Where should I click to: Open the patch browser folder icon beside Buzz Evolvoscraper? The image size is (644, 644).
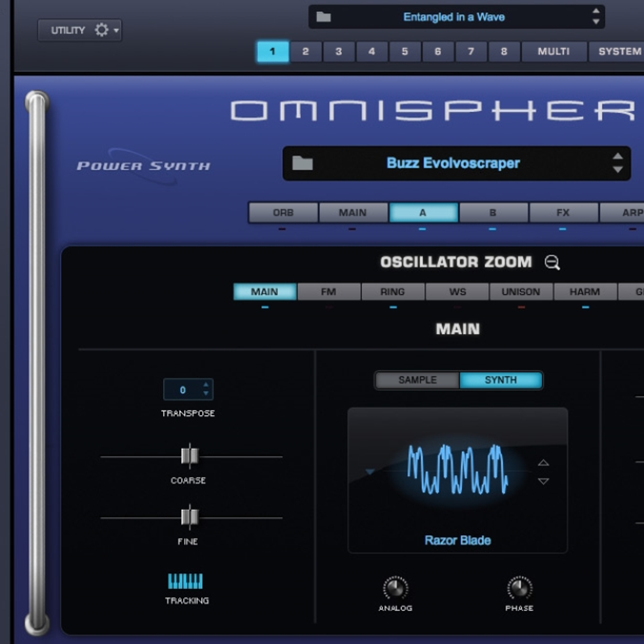302,163
